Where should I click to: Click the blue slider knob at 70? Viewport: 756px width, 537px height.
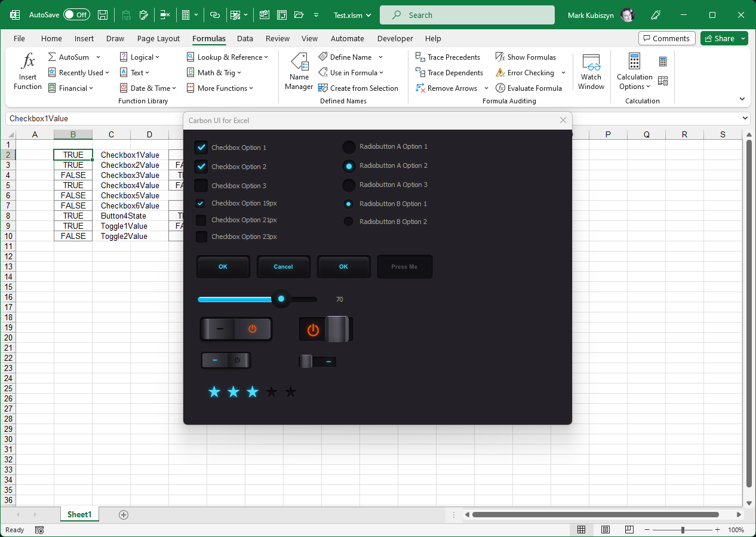coord(281,299)
